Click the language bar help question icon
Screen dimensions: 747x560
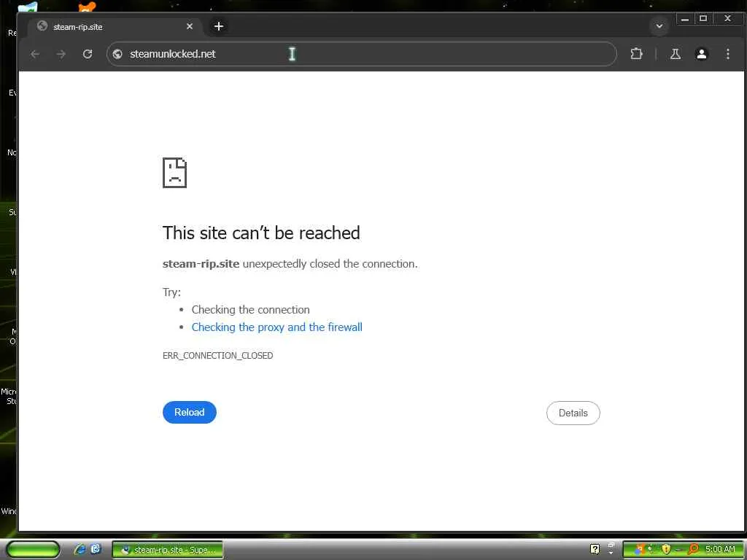tap(595, 550)
